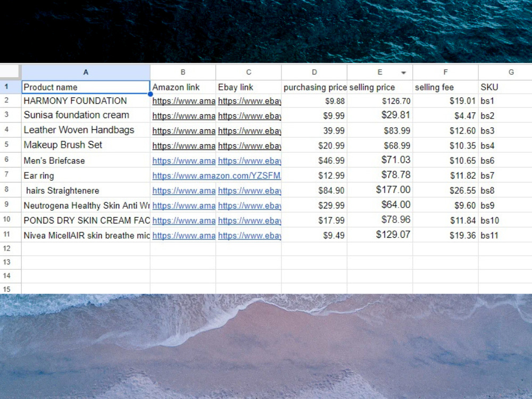Click the 'Leather Woven Handbags' cell
The width and height of the screenshot is (532, 399).
pyautogui.click(x=86, y=130)
